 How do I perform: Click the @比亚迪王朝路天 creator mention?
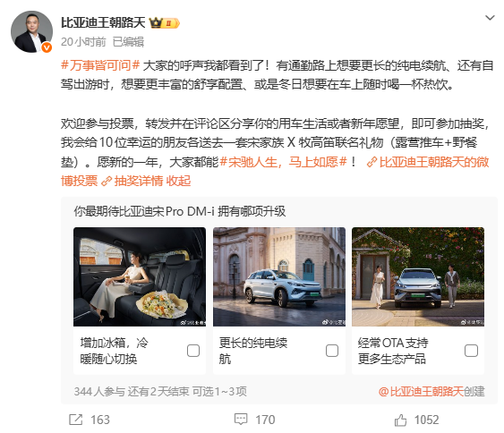421,391
